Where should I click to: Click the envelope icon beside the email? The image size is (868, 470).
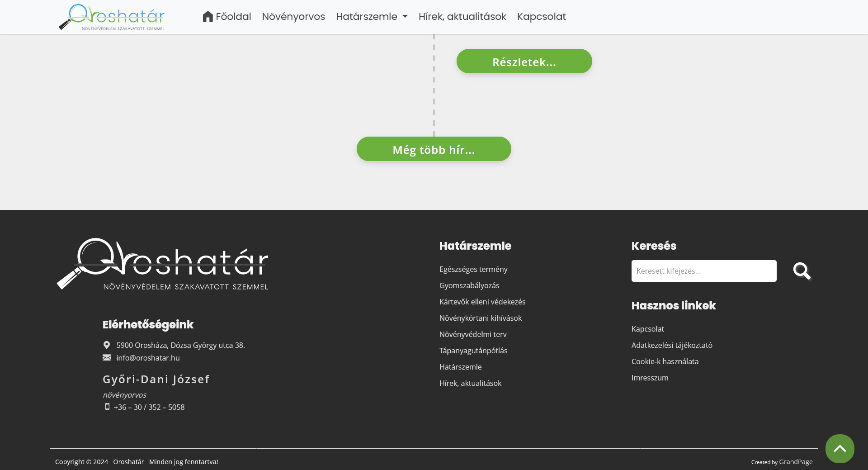(x=107, y=357)
